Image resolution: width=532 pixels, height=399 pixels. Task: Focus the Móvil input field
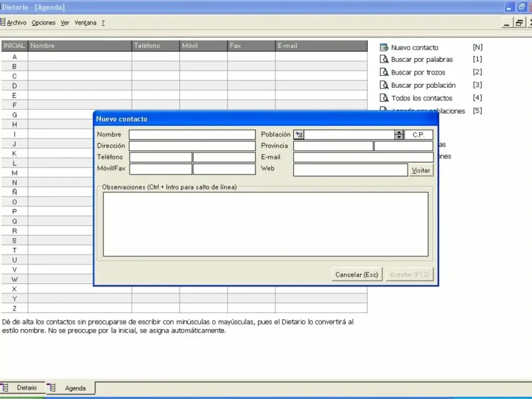point(160,169)
